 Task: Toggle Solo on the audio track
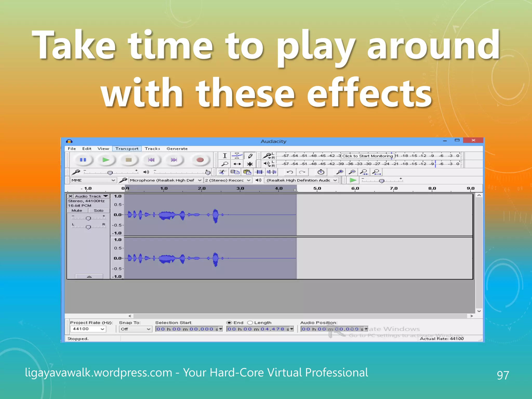[x=98, y=211]
